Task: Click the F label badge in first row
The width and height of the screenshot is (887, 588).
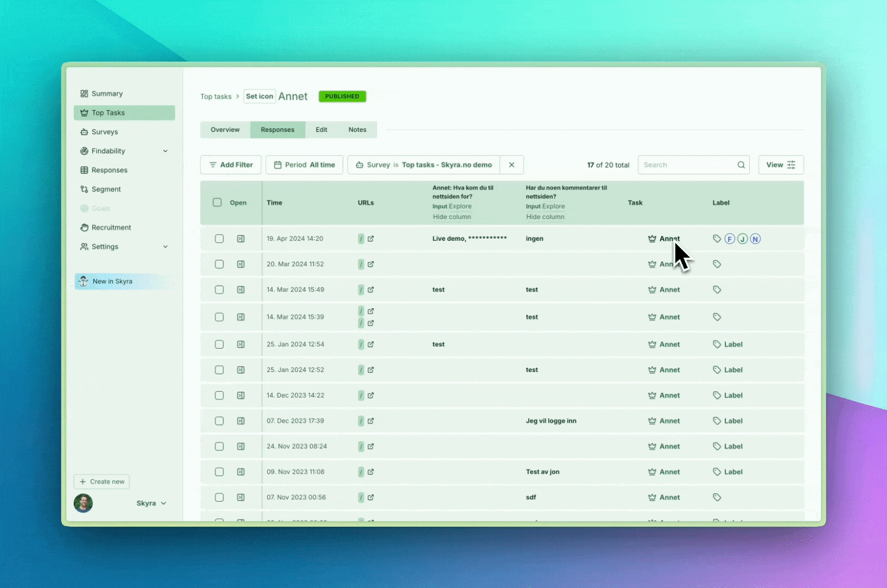Action: (x=729, y=238)
